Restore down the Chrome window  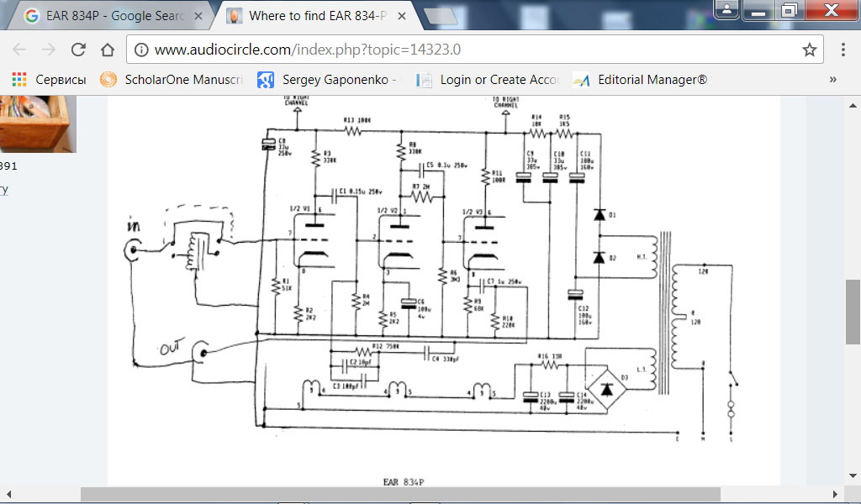pyautogui.click(x=789, y=9)
